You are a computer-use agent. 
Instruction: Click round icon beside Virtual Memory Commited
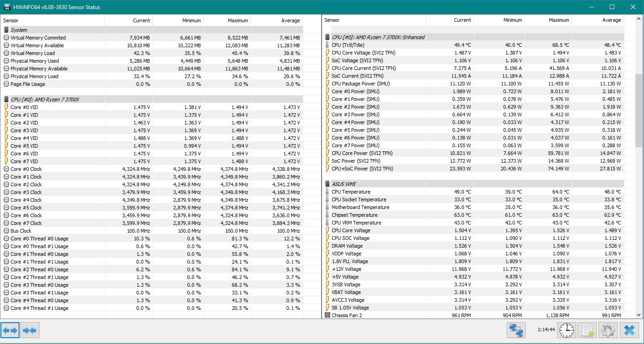[x=6, y=38]
